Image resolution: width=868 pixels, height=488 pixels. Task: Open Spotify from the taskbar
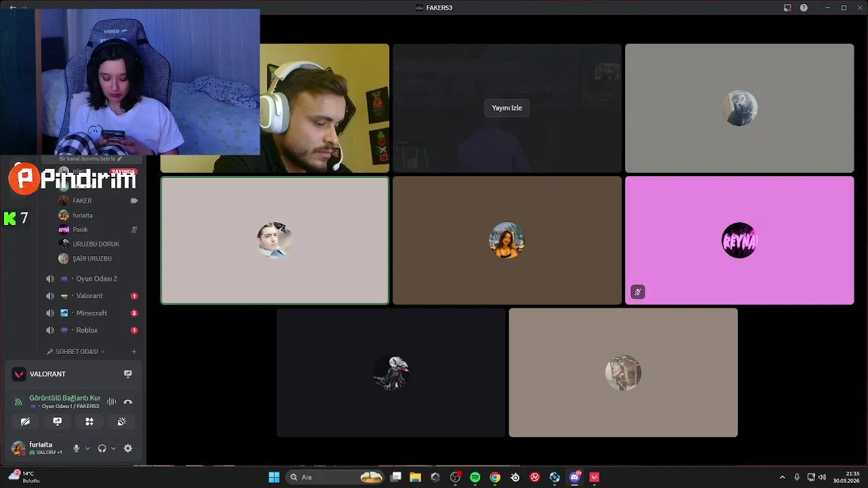point(475,477)
